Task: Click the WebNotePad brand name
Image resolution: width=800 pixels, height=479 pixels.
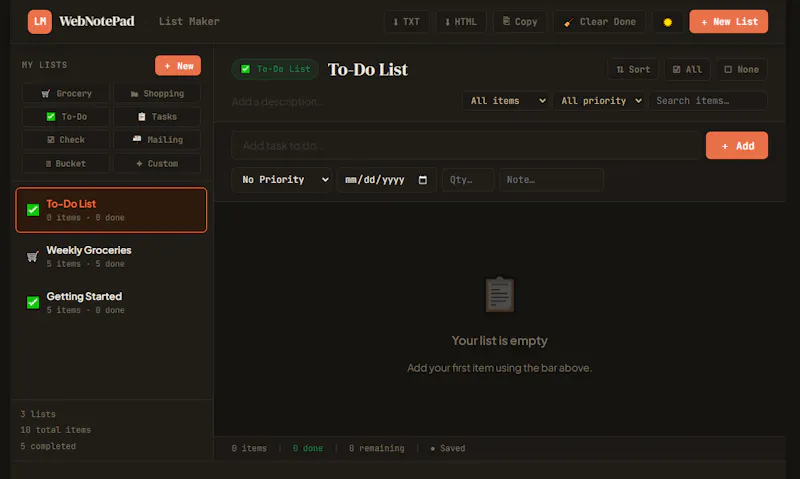Action: (x=97, y=21)
